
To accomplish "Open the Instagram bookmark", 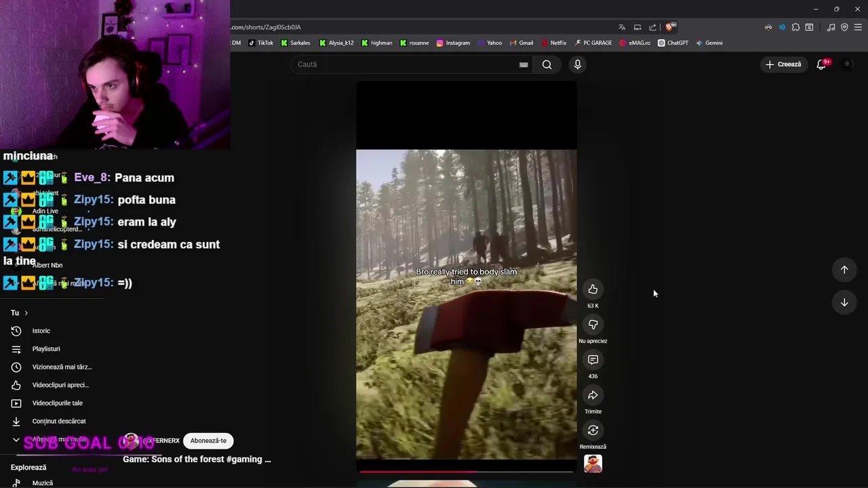I will click(x=453, y=43).
